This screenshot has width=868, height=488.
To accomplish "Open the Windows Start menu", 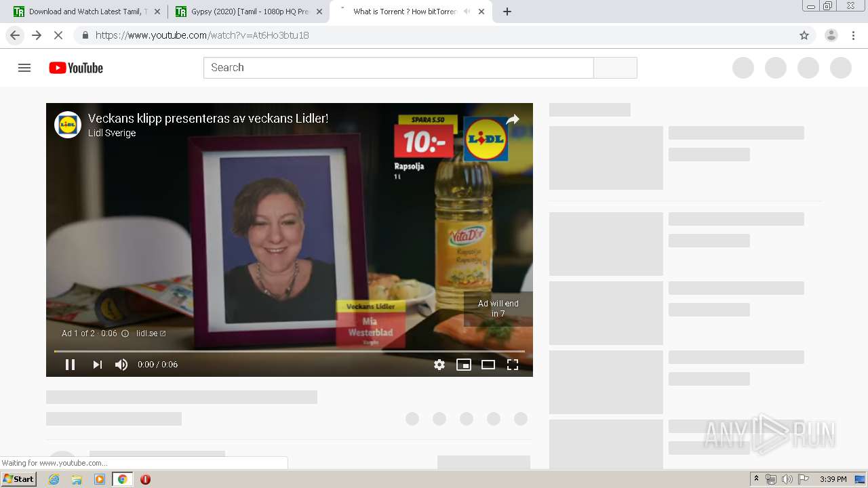I will [18, 479].
